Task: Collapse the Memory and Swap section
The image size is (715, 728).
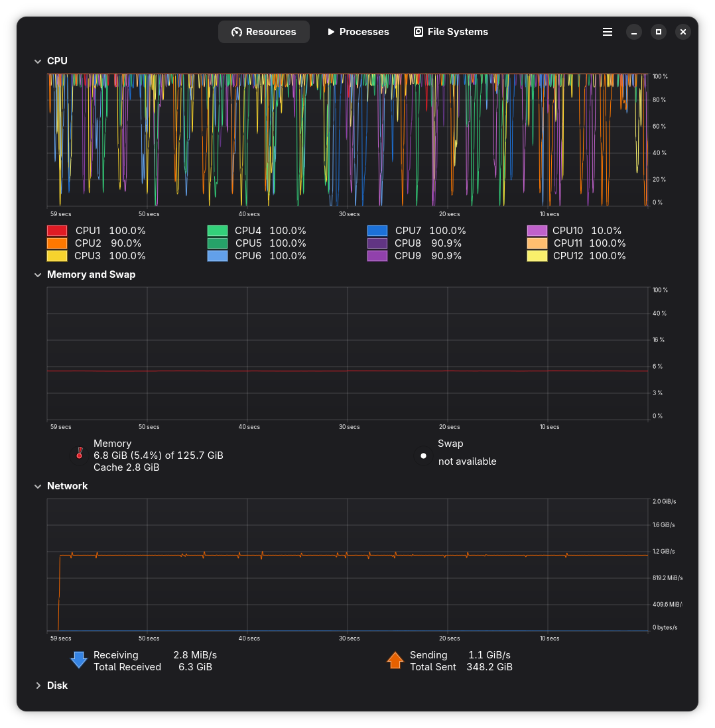Action: coord(38,274)
